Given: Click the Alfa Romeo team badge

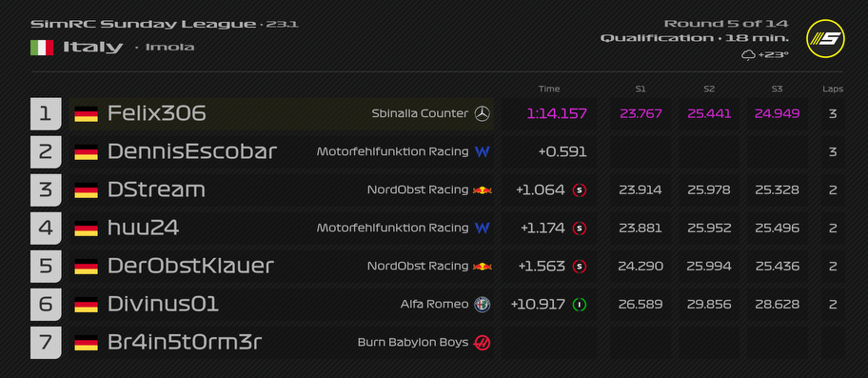Looking at the screenshot, I should point(483,305).
